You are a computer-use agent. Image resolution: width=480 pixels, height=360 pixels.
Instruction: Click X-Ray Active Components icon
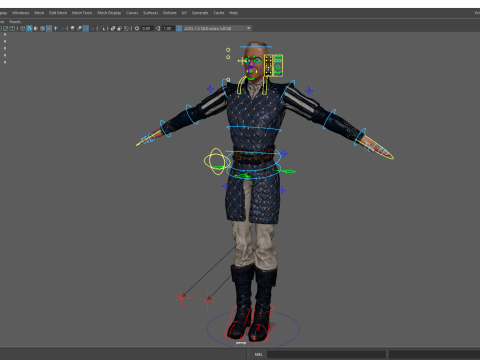pyautogui.click(x=120, y=28)
